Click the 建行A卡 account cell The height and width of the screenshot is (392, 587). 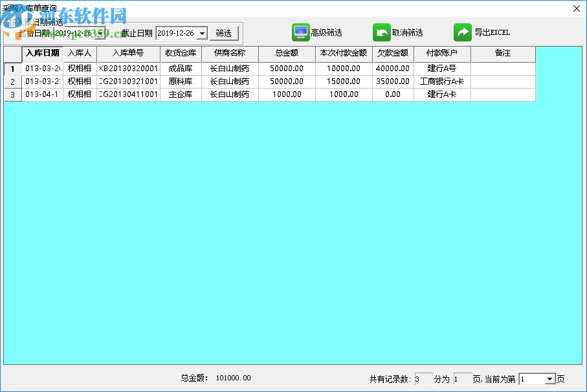442,94
